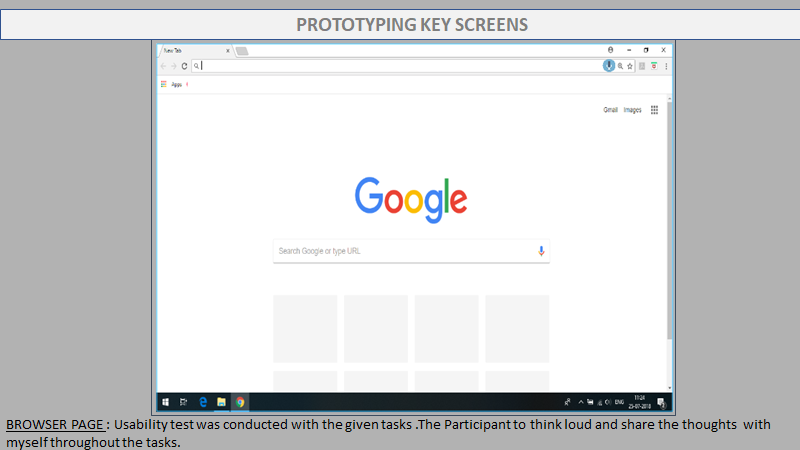Screen dimensions: 800x450
Task: Click the back navigation arrow
Action: [163, 66]
